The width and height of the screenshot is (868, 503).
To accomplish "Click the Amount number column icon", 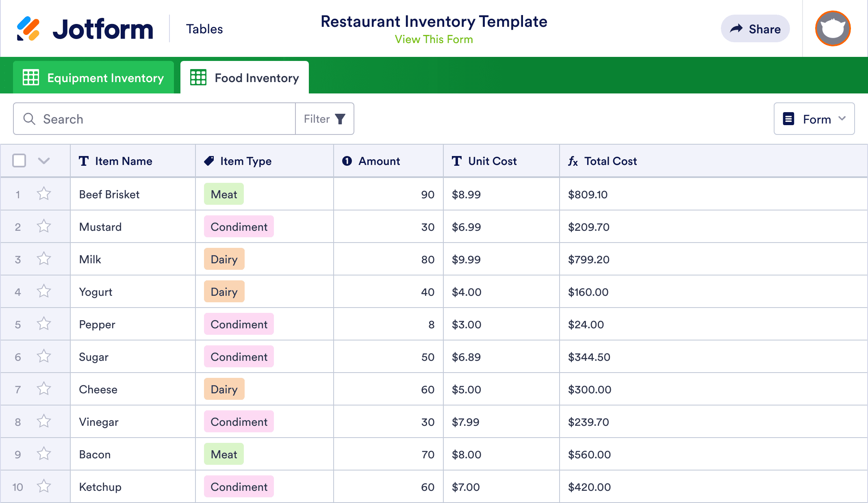I will tap(347, 161).
